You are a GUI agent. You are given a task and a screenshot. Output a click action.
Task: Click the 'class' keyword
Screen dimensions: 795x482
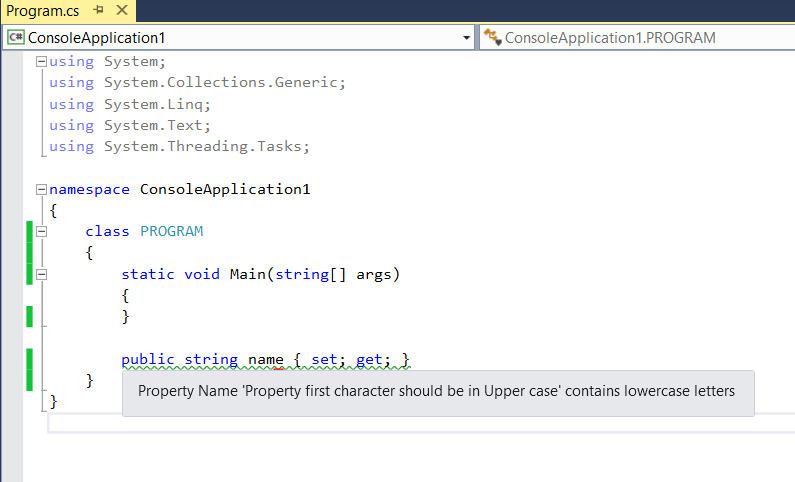tap(107, 231)
